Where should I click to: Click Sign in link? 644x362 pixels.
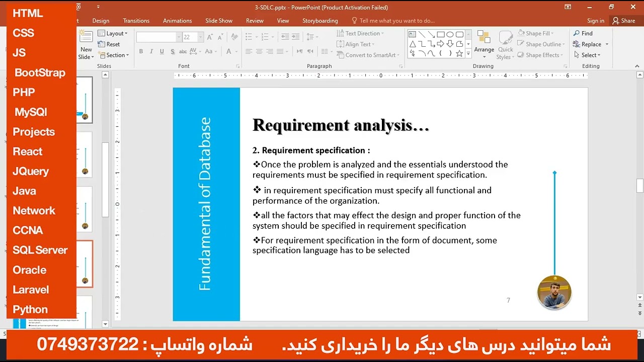coord(596,21)
